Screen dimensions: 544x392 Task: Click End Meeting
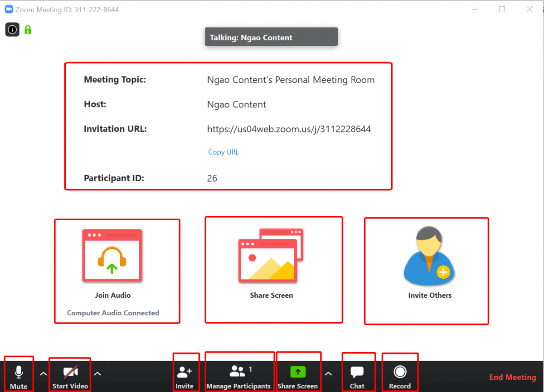pos(513,377)
